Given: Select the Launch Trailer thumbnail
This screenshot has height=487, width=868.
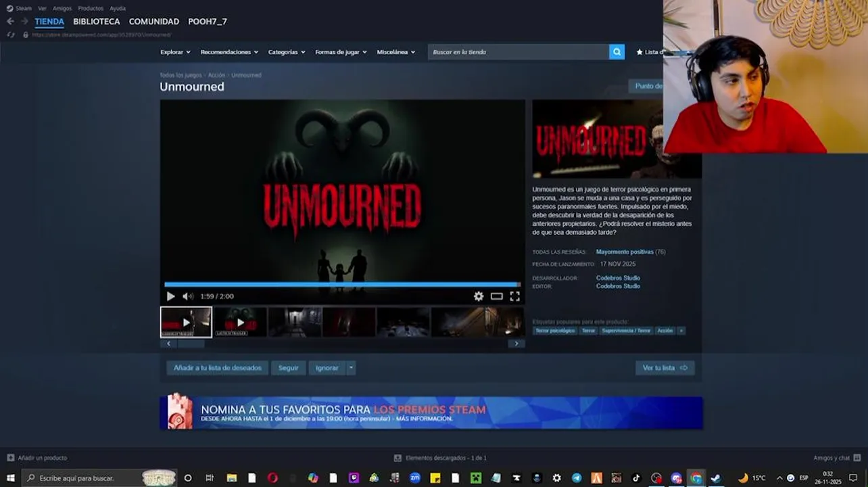Looking at the screenshot, I should pyautogui.click(x=241, y=322).
